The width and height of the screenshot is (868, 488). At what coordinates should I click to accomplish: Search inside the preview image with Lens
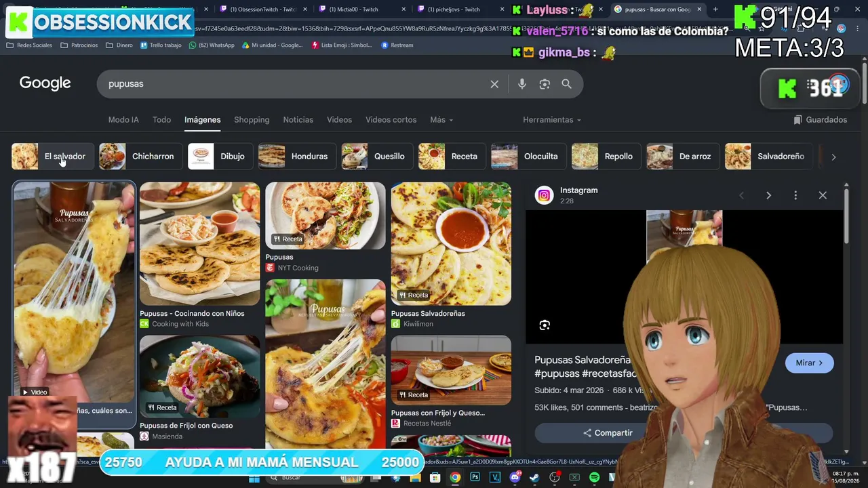point(545,325)
